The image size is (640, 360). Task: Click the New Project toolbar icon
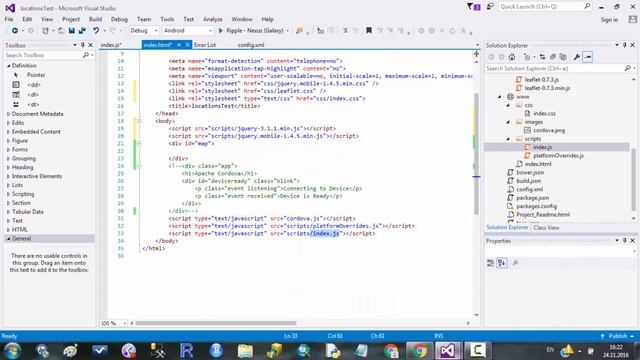pos(45,31)
